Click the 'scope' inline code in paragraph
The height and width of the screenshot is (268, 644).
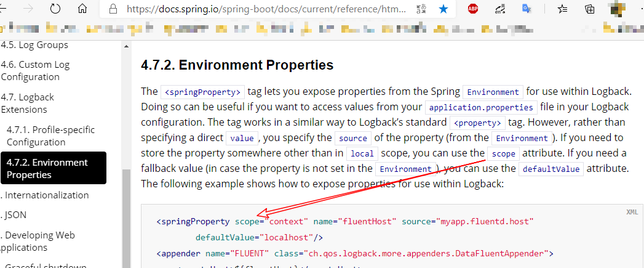tap(504, 153)
